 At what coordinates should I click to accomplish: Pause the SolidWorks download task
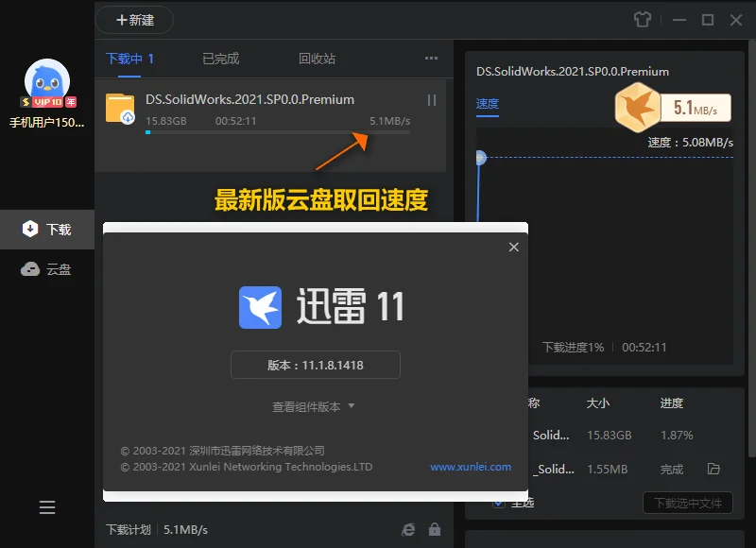coord(431,99)
